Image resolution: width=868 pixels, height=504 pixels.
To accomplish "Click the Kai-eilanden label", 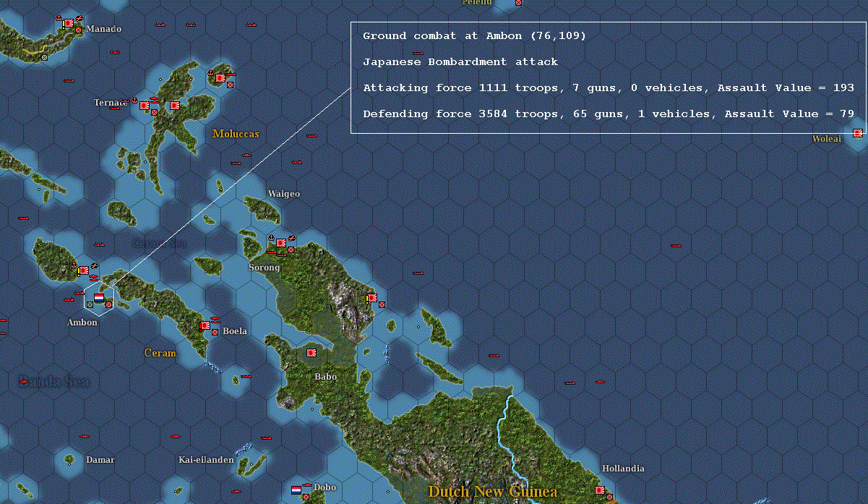I will tap(206, 460).
